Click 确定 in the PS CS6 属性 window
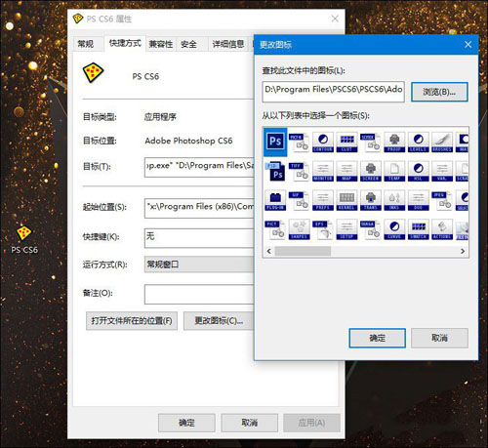488x448 pixels. [x=186, y=423]
